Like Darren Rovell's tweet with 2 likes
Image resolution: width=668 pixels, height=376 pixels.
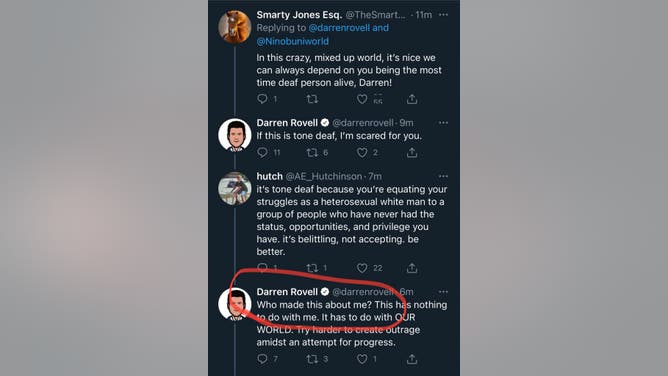click(362, 152)
